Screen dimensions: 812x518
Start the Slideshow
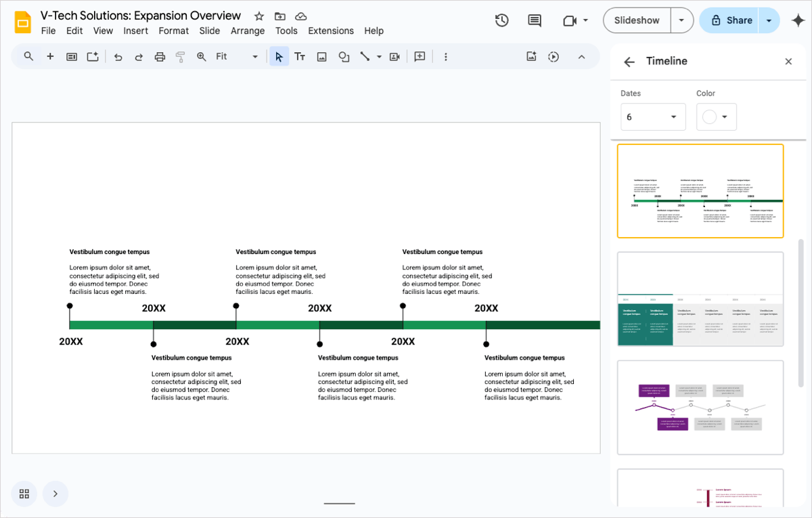(x=637, y=20)
